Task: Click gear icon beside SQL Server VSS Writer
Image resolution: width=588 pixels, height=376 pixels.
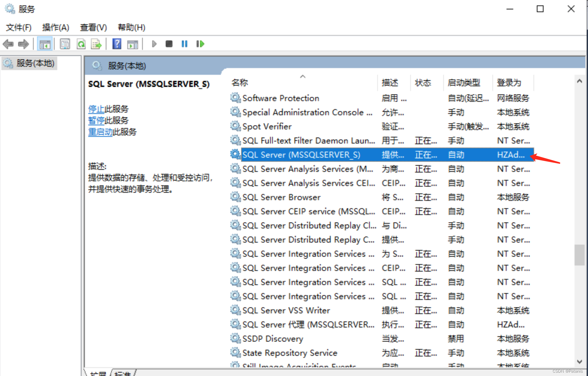Action: click(235, 310)
